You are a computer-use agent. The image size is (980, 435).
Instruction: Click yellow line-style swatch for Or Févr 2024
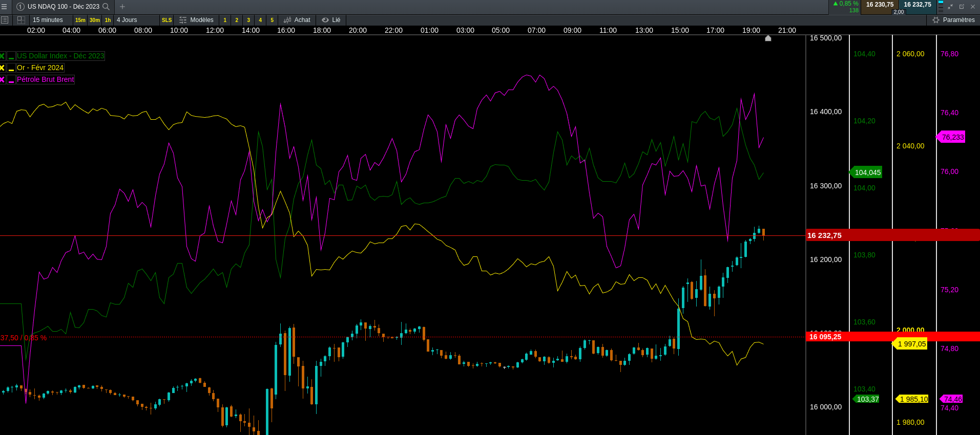click(11, 68)
